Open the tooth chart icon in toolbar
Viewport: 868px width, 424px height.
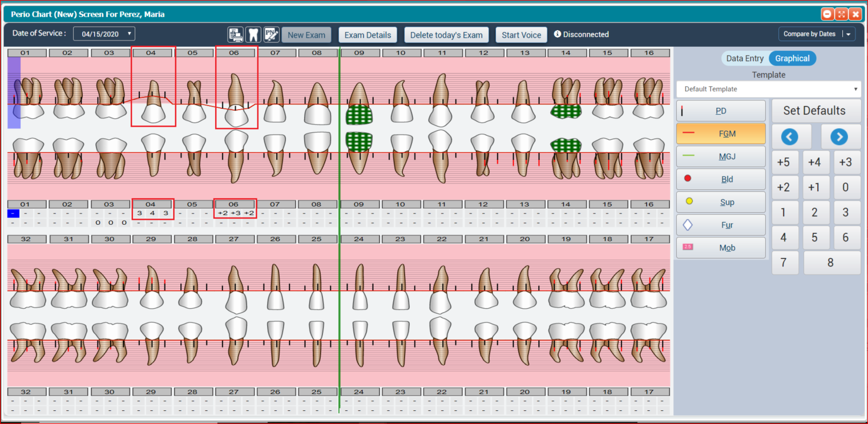[x=253, y=34]
